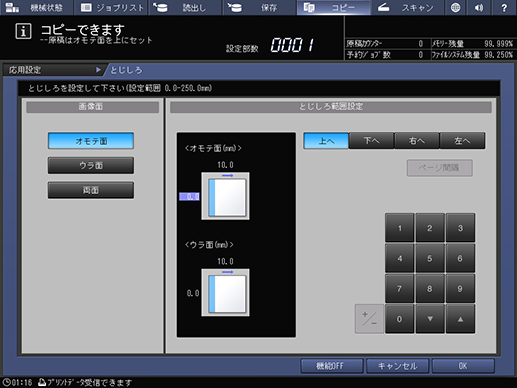Switch to the スキャン scan tab
This screenshot has width=517, height=388.
[x=407, y=7]
